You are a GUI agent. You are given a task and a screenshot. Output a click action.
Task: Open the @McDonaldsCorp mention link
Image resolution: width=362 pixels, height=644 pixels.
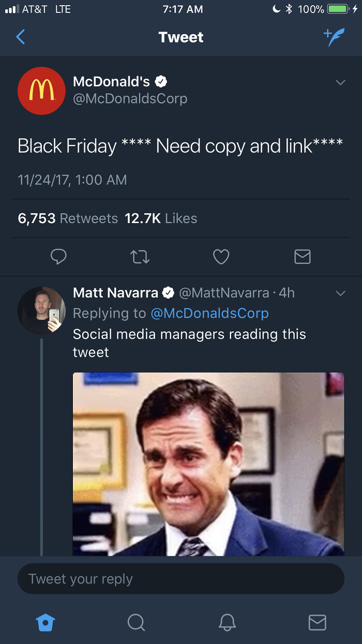pyautogui.click(x=209, y=313)
